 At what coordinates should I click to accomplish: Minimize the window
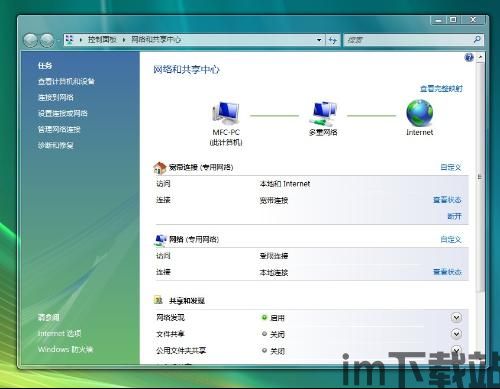[x=439, y=20]
